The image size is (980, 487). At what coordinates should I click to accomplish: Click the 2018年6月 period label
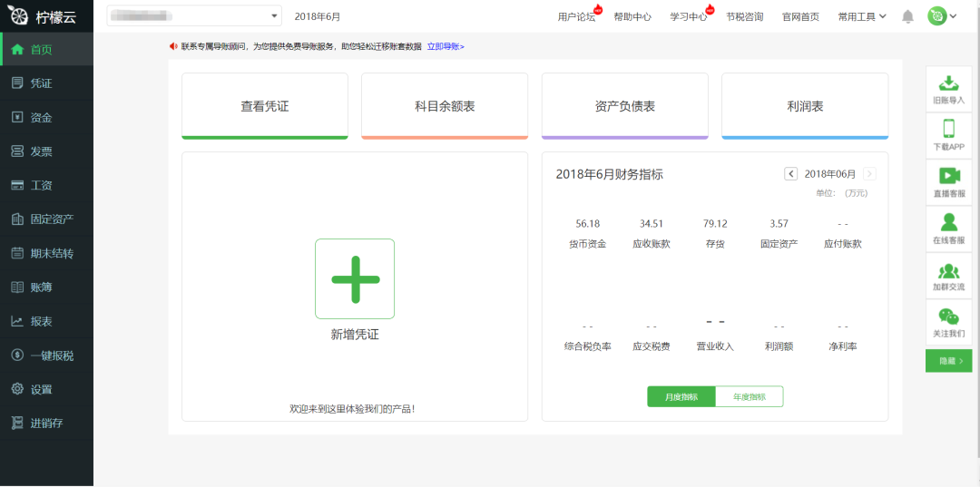pos(318,17)
